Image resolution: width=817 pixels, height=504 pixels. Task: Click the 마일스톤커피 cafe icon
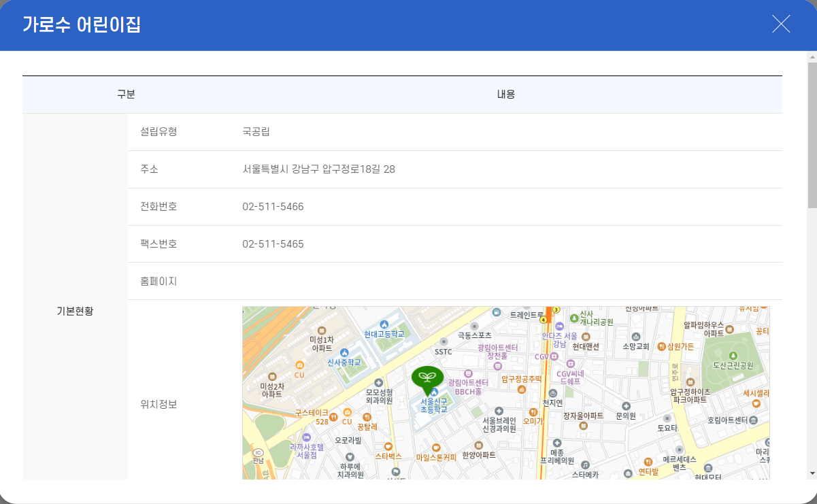tap(436, 448)
